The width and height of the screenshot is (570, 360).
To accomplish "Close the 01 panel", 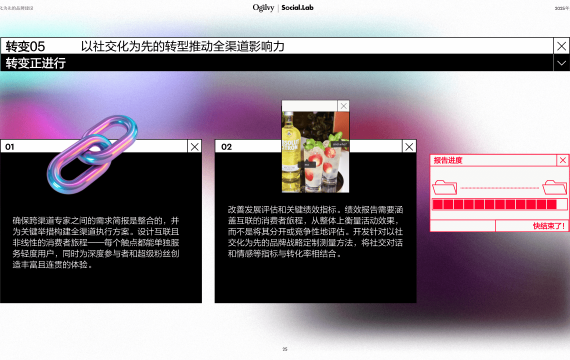I will (x=194, y=147).
